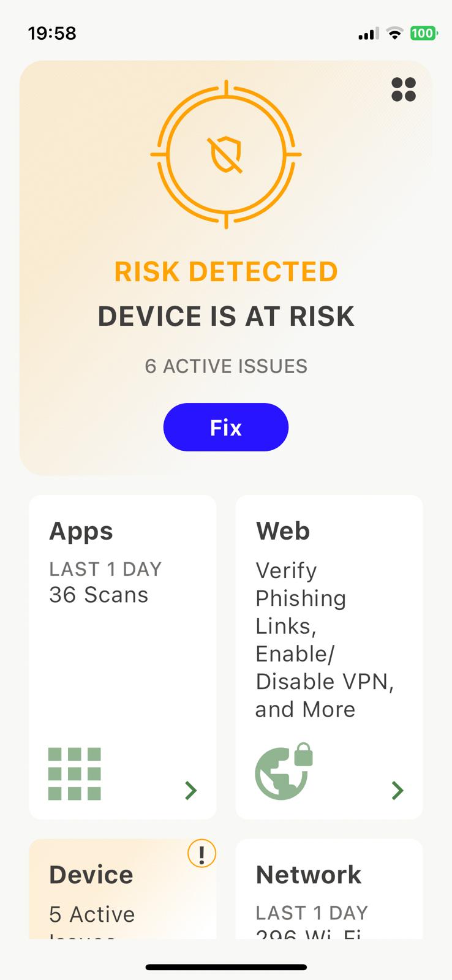This screenshot has height=980, width=452.
Task: Tap the globe with padlock icon
Action: click(x=284, y=772)
